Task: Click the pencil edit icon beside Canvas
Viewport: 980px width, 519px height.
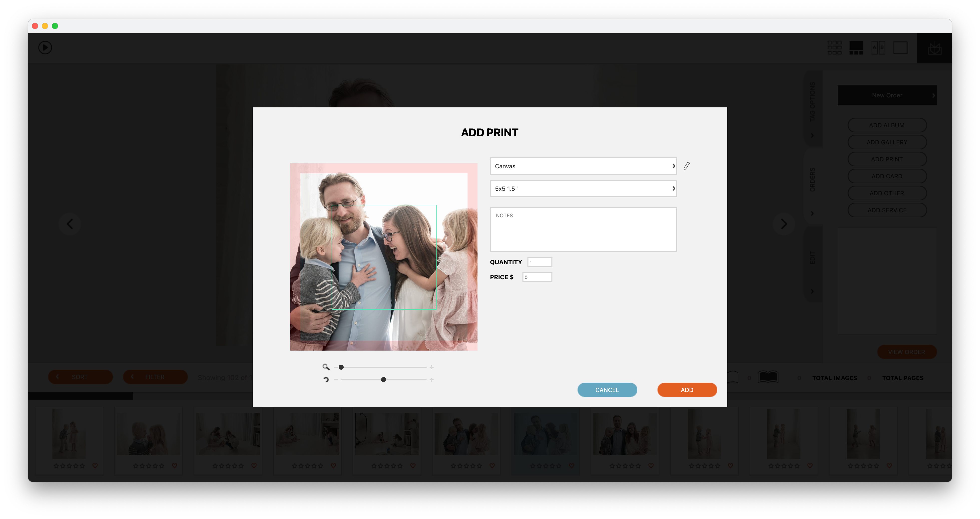Action: 686,166
